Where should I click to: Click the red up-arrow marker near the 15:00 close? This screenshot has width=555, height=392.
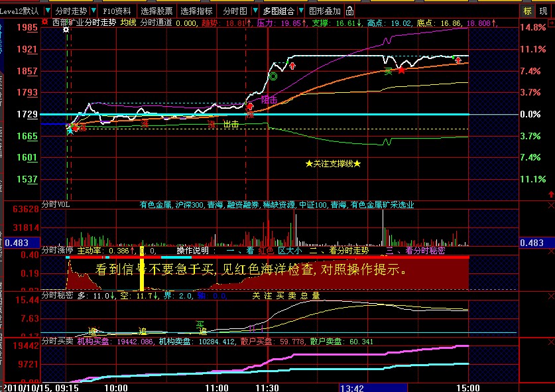pos(458,60)
